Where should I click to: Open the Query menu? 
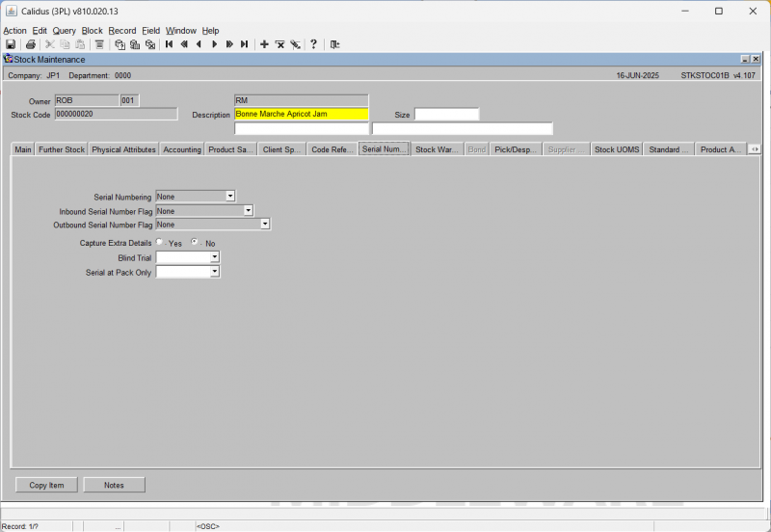click(65, 31)
